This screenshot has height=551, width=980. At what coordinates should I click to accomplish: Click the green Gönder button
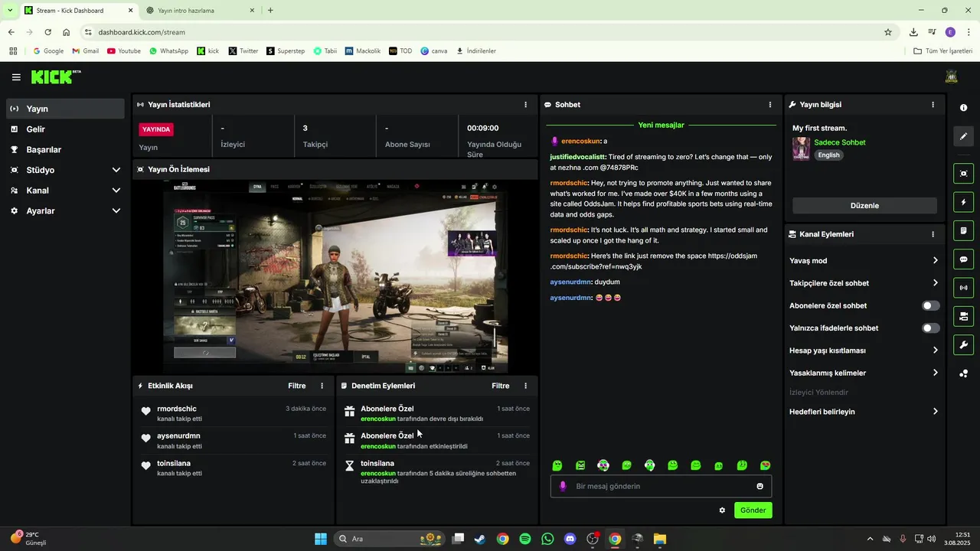[753, 510]
